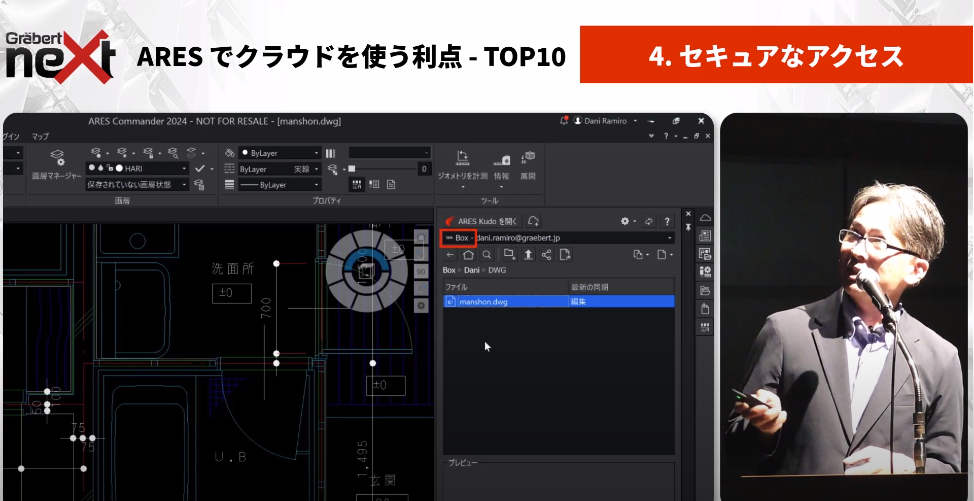
Task: Open the notification bell
Action: point(564,120)
